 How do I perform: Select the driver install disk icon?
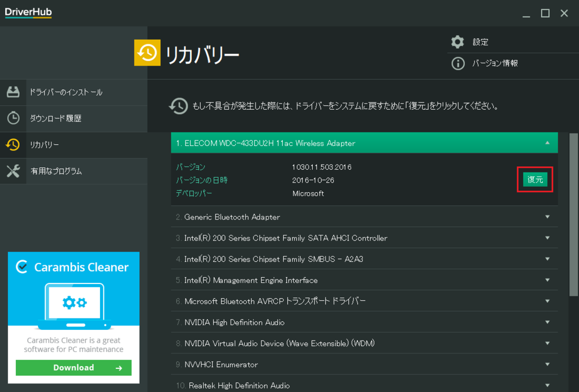(x=13, y=92)
